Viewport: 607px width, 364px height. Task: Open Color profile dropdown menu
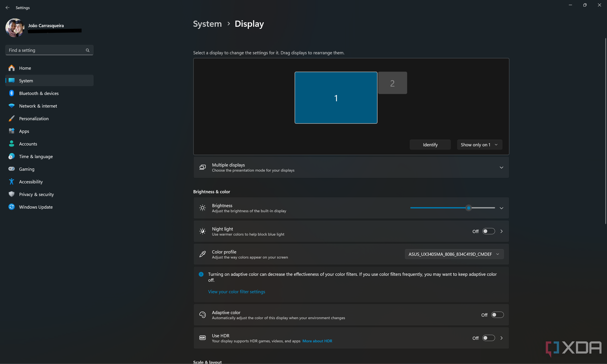[453, 254]
